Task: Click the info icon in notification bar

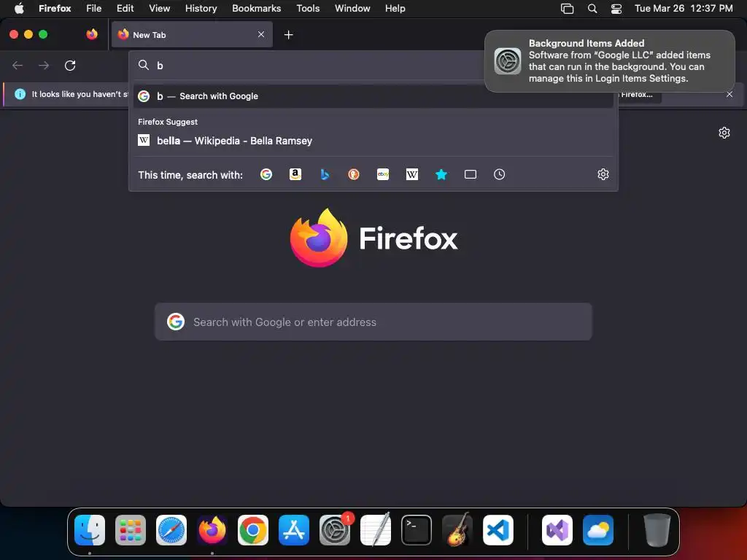Action: click(x=20, y=94)
